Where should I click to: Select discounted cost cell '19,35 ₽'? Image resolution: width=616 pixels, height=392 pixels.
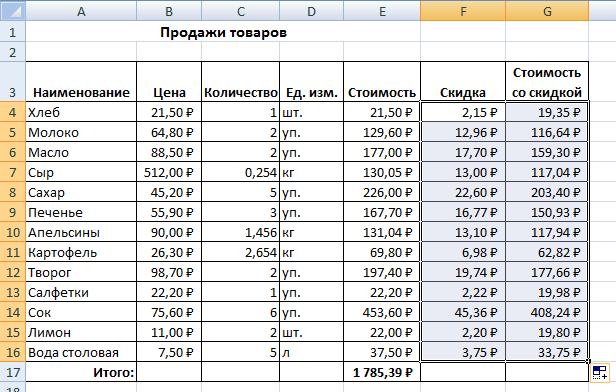pyautogui.click(x=547, y=112)
